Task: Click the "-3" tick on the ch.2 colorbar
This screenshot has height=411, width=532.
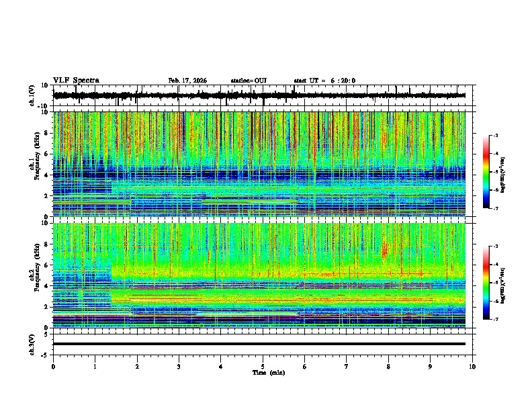Action: pyautogui.click(x=495, y=246)
